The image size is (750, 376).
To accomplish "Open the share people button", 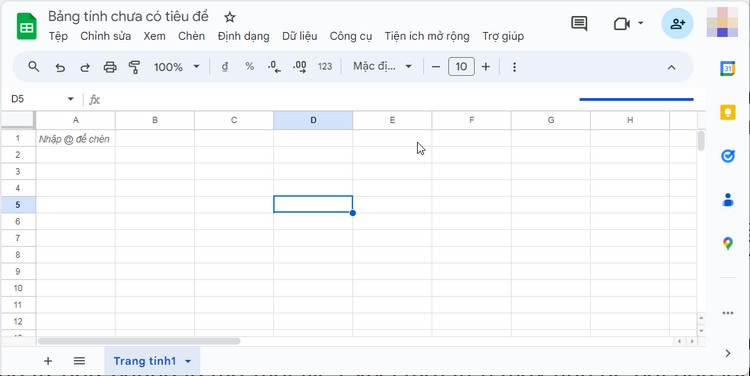I will tap(677, 23).
